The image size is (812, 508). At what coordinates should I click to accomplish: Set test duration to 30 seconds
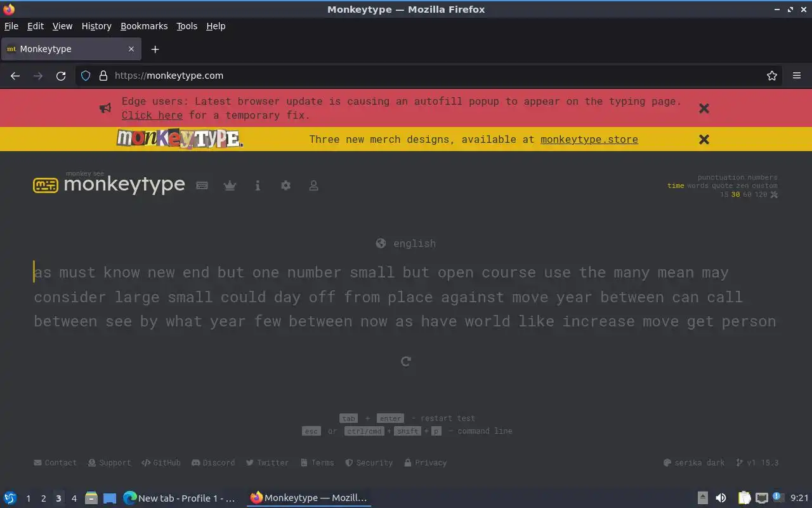pyautogui.click(x=735, y=194)
